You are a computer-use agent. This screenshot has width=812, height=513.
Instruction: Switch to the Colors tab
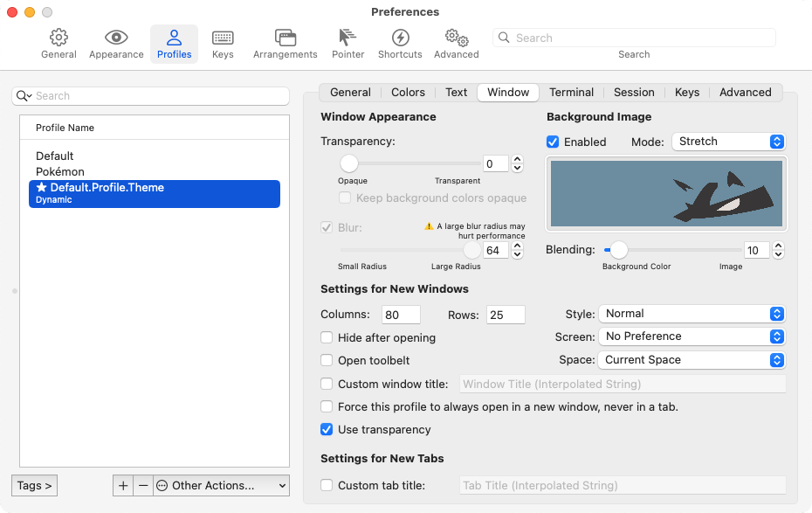pyautogui.click(x=408, y=93)
